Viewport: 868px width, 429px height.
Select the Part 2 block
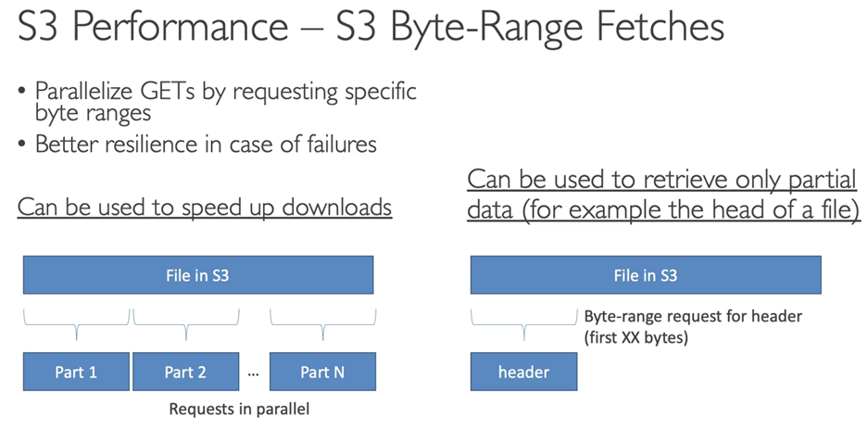click(x=185, y=372)
